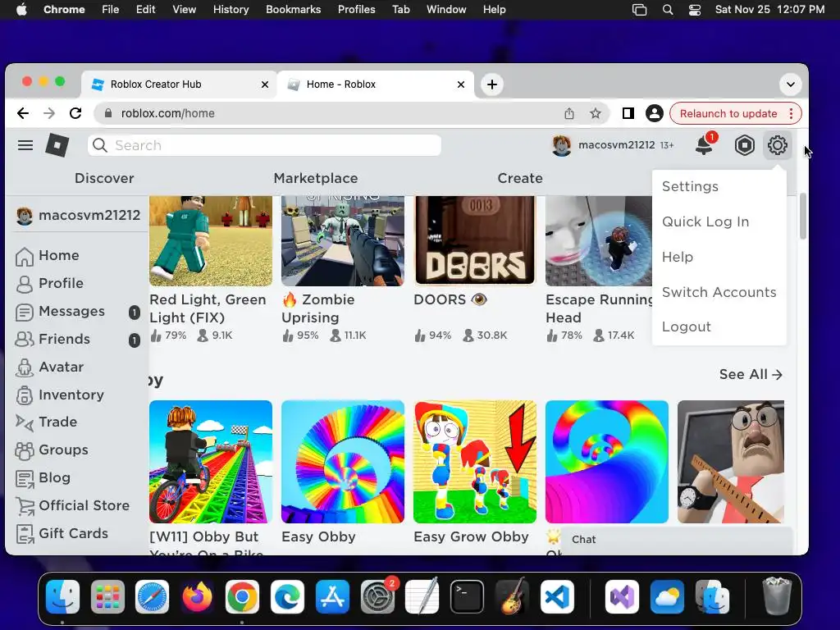Click the share page icon in the address bar

569,113
